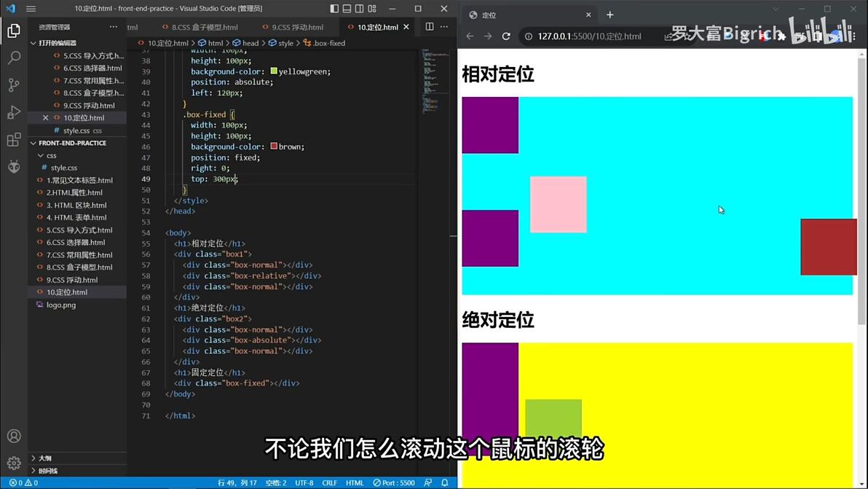Click the feedback icon in status bar
The image size is (868, 489).
click(428, 482)
